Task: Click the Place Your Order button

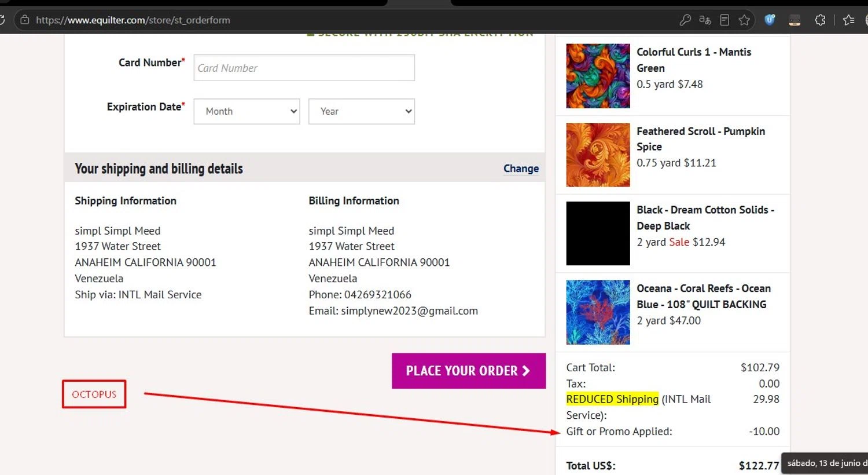Action: 469,371
